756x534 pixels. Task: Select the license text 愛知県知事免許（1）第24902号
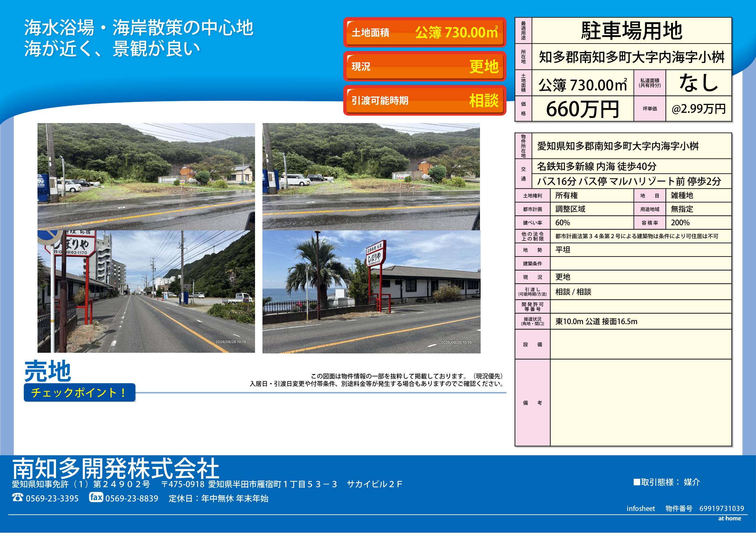pos(81,485)
